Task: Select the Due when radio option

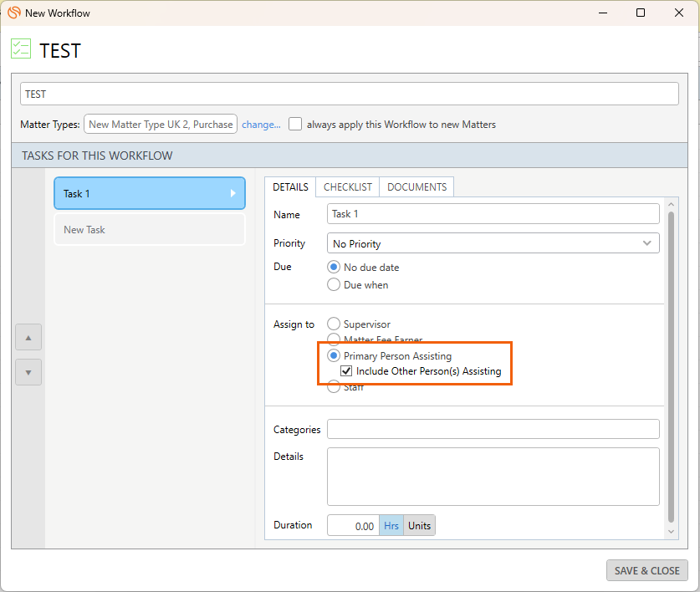Action: coord(334,284)
